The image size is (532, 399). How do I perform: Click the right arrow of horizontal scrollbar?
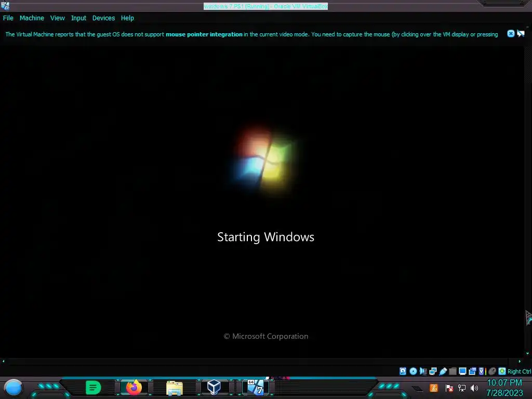(520, 362)
